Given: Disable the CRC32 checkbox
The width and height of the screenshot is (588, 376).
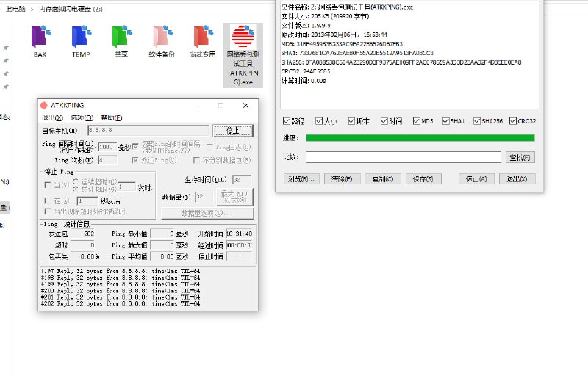Looking at the screenshot, I should pos(512,121).
